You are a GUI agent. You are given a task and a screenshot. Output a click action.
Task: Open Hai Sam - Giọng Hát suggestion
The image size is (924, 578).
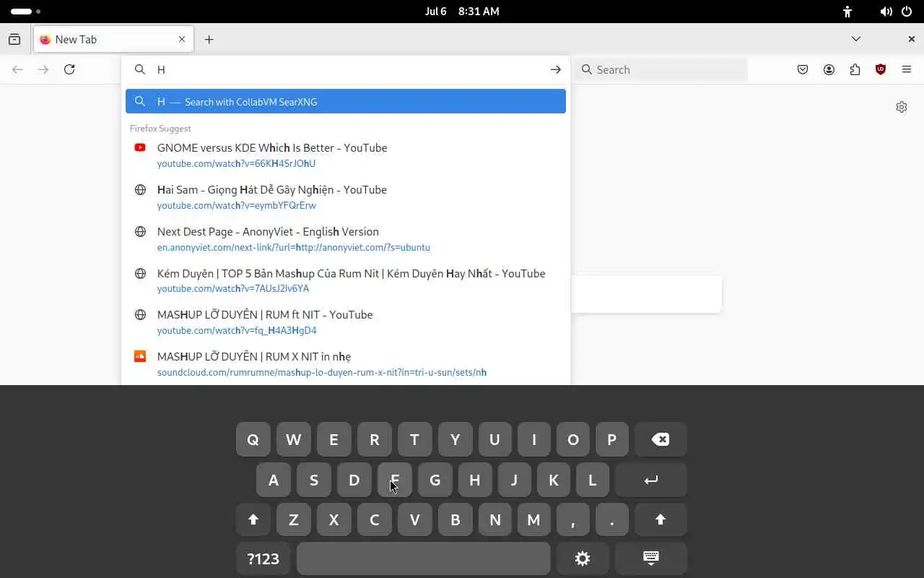pos(346,197)
